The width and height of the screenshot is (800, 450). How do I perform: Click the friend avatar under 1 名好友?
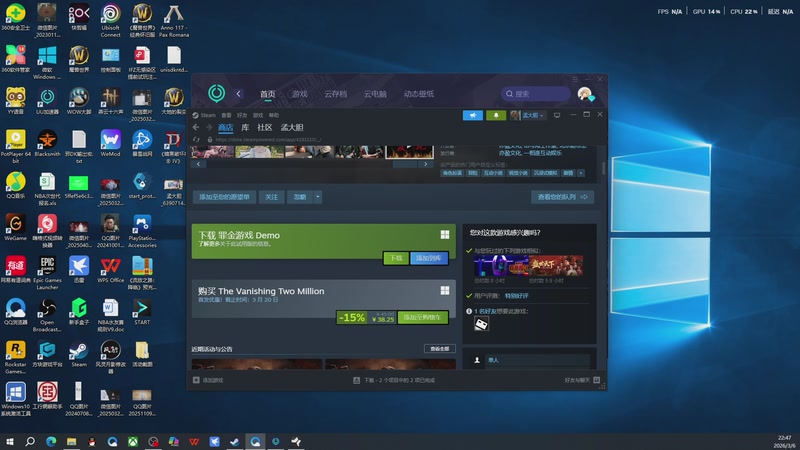pos(481,324)
